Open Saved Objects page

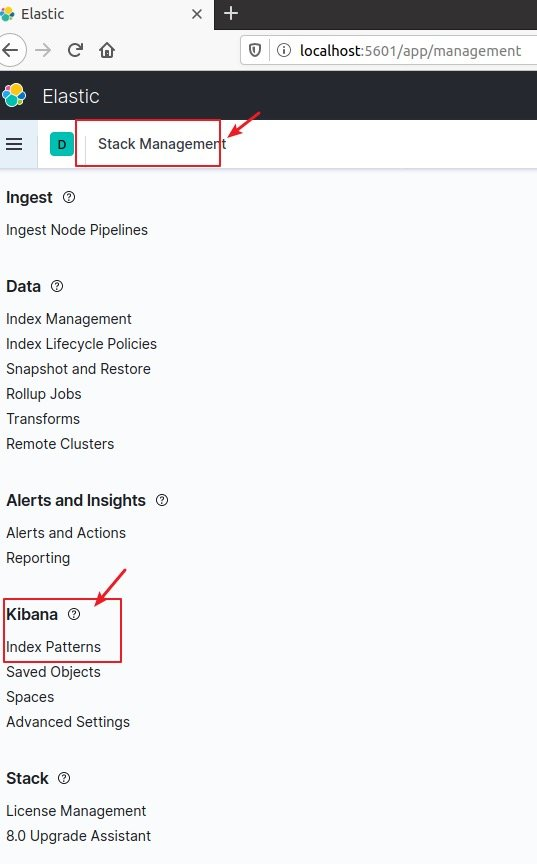pos(53,672)
